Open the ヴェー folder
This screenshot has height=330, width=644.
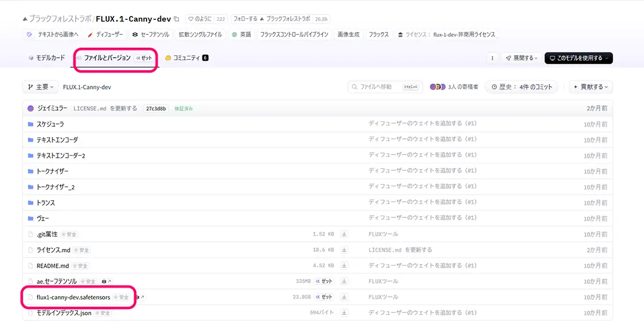pos(43,218)
